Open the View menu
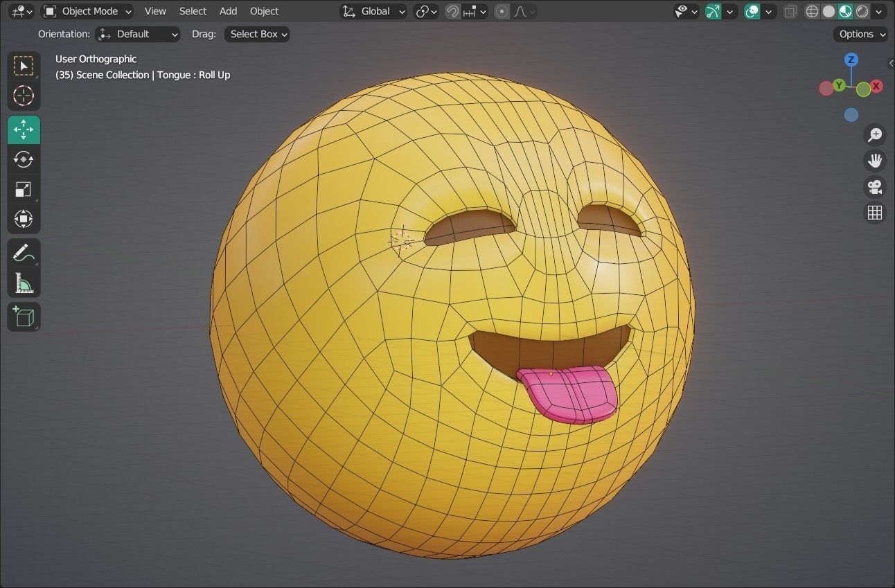The width and height of the screenshot is (895, 588). pyautogui.click(x=154, y=11)
